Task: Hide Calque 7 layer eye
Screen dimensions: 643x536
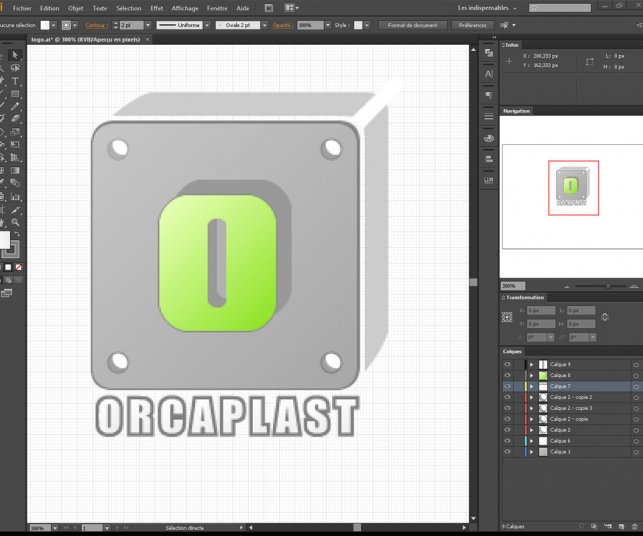Action: pos(507,386)
